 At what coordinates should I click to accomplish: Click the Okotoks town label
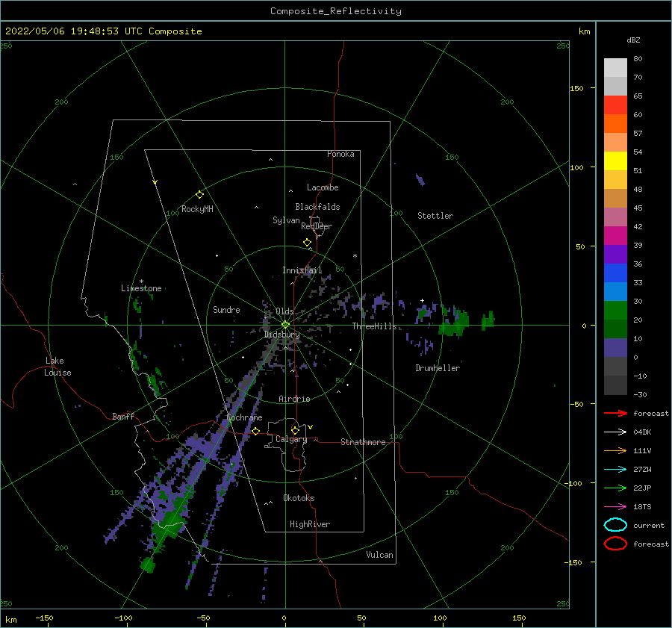pyautogui.click(x=299, y=498)
